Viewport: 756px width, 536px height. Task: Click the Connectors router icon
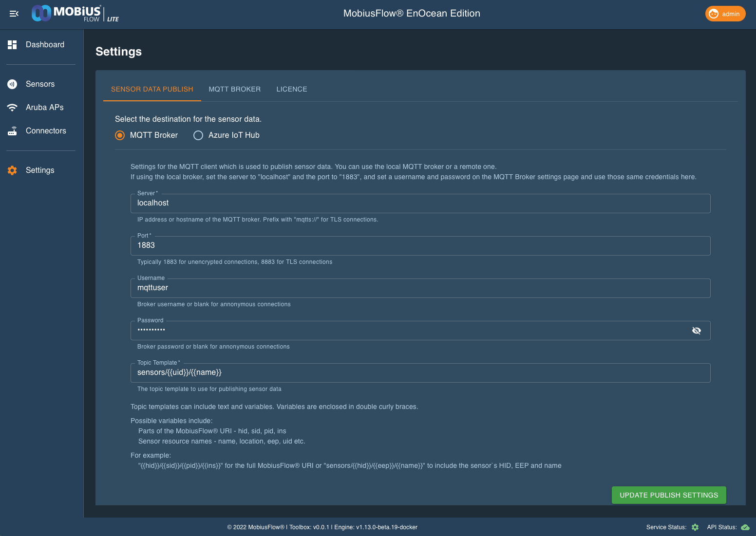point(12,131)
